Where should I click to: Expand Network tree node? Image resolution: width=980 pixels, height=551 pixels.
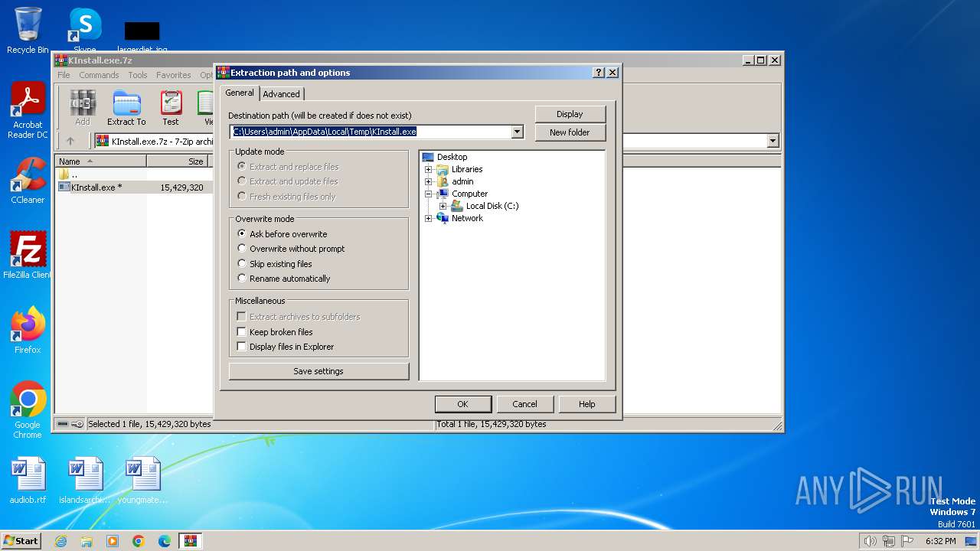(x=429, y=218)
